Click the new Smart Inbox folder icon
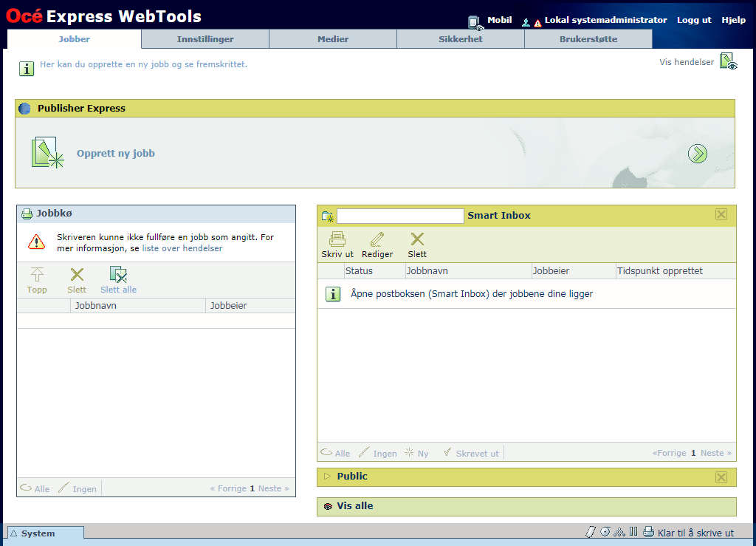Screen dimensions: 756x546 (328, 216)
